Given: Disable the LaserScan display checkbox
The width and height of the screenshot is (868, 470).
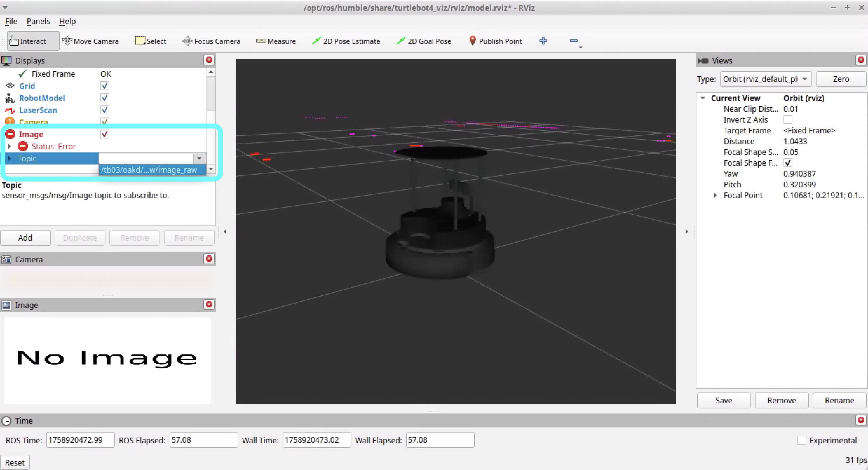Looking at the screenshot, I should (x=105, y=110).
